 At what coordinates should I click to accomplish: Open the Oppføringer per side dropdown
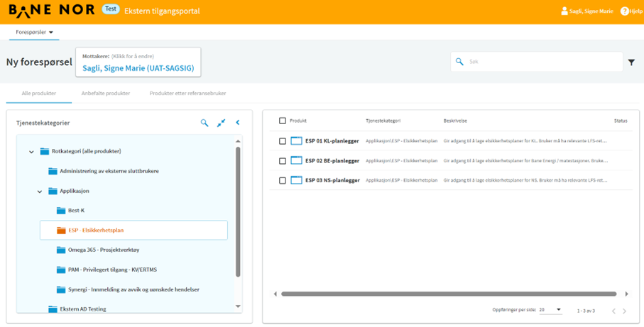[x=550, y=310]
